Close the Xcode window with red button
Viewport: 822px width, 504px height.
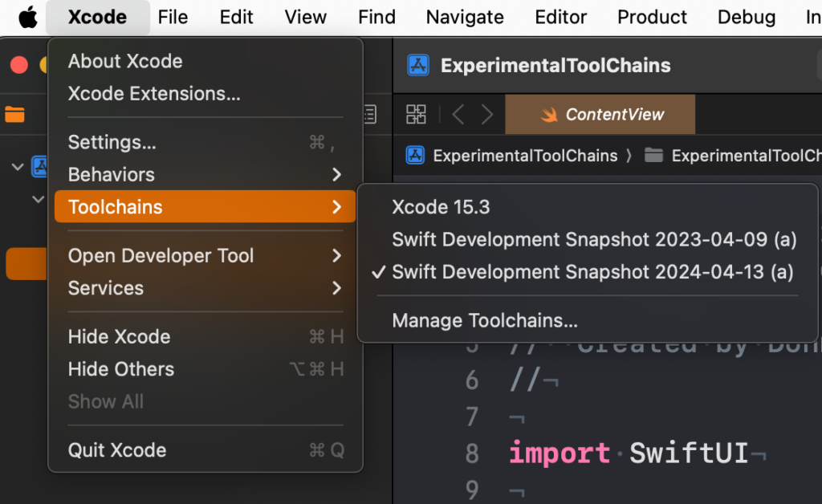click(x=19, y=65)
